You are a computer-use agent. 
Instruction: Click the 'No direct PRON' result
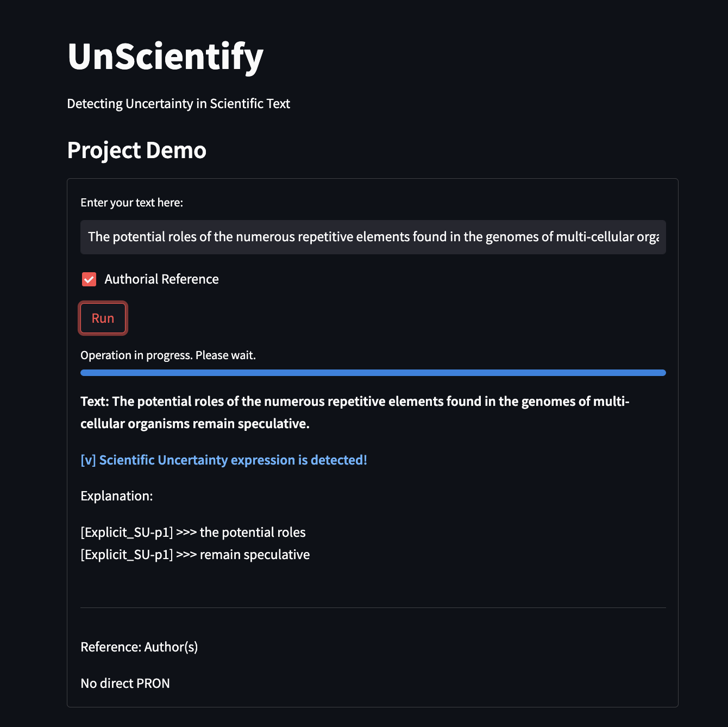point(125,684)
